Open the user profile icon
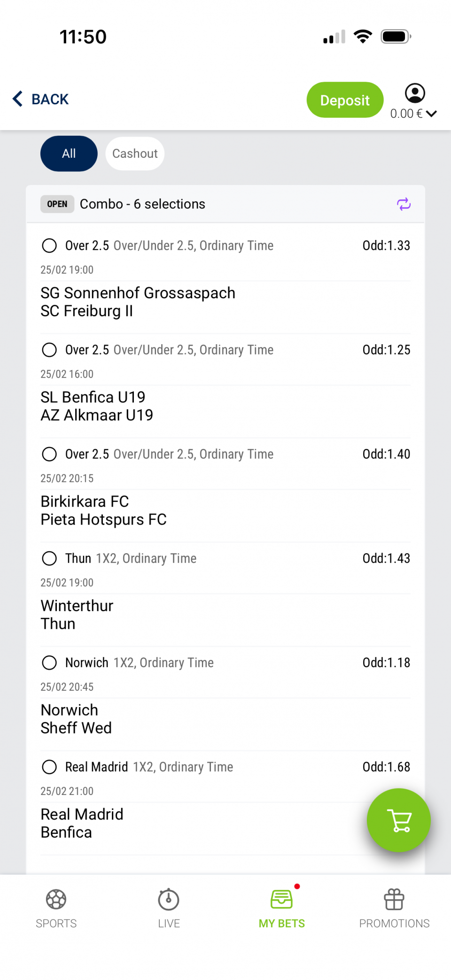Viewport: 451px width, 980px height. click(x=415, y=93)
